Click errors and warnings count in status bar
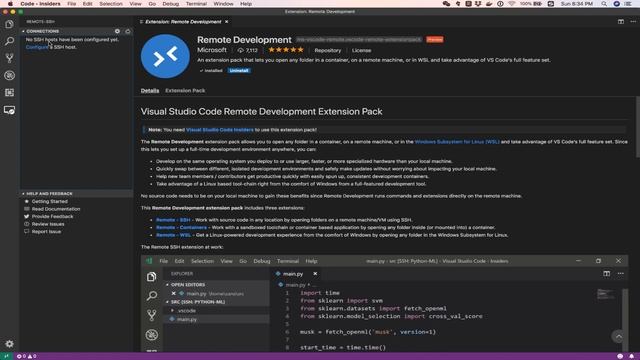 [x=27, y=356]
